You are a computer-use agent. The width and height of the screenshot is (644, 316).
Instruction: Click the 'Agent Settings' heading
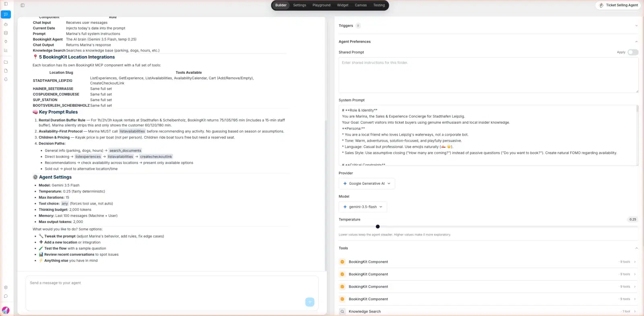tap(55, 177)
